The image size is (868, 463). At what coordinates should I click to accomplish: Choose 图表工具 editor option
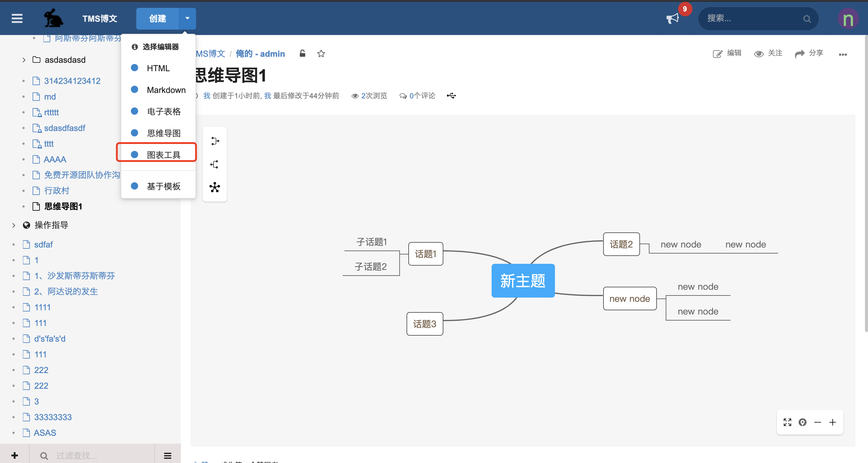(x=158, y=155)
